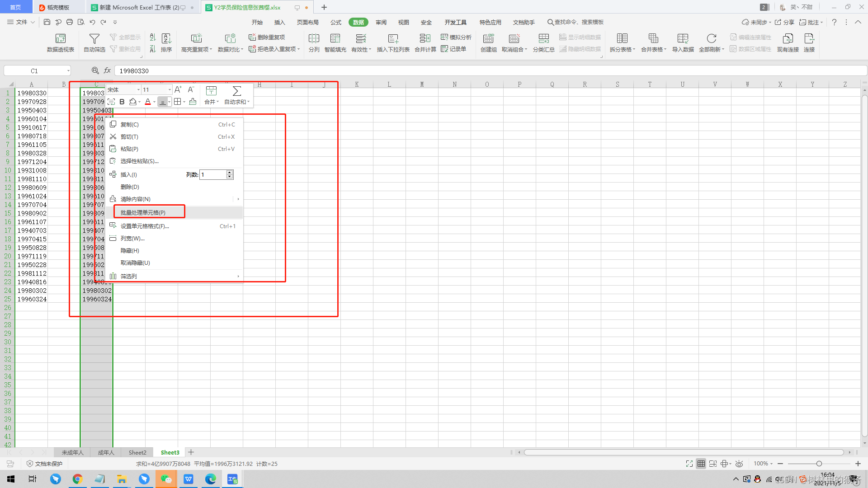868x488 pixels.
Task: Click the 分享 share button
Action: coord(784,22)
